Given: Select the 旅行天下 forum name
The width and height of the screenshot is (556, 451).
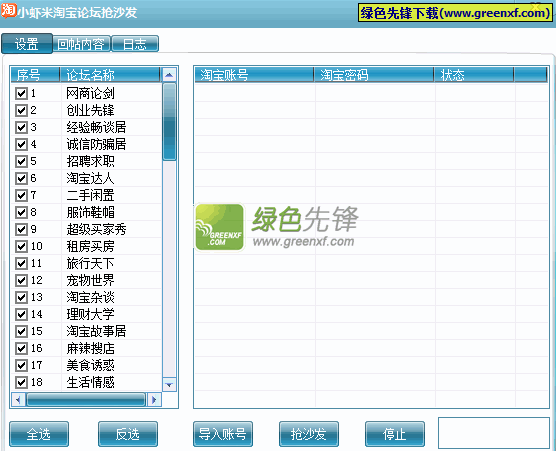Looking at the screenshot, I should pyautogui.click(x=90, y=264).
